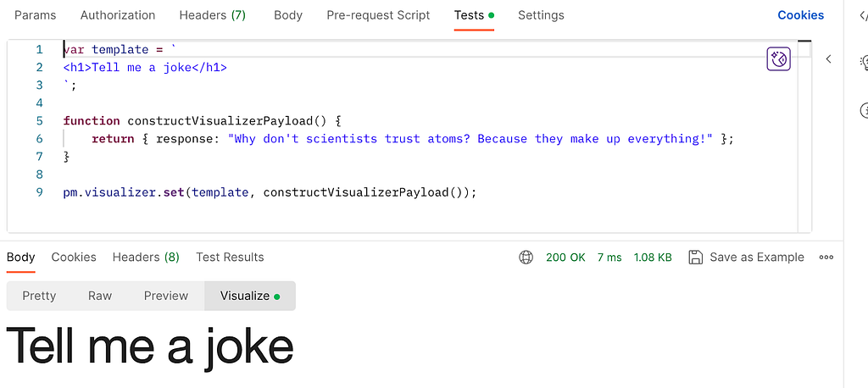Click the Cookies link
This screenshot has height=388, width=868.
tap(800, 15)
